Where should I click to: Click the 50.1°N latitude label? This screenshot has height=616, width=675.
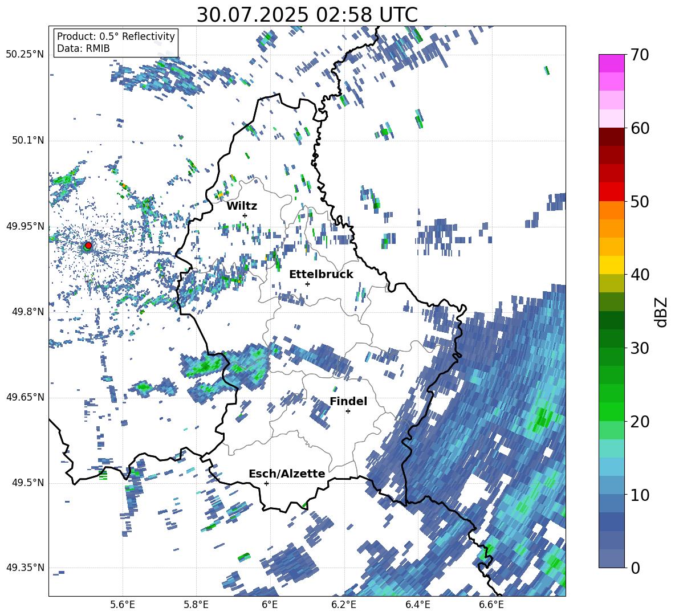tap(29, 140)
